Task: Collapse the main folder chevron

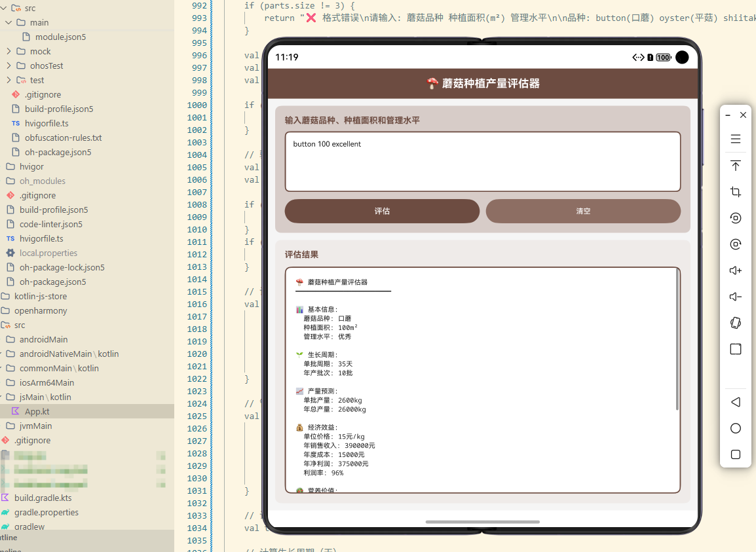Action: (x=9, y=23)
